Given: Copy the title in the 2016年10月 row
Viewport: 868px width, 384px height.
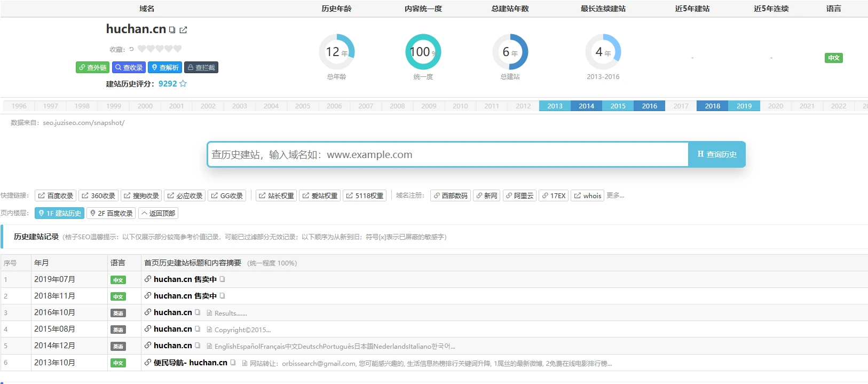Looking at the screenshot, I should point(198,312).
